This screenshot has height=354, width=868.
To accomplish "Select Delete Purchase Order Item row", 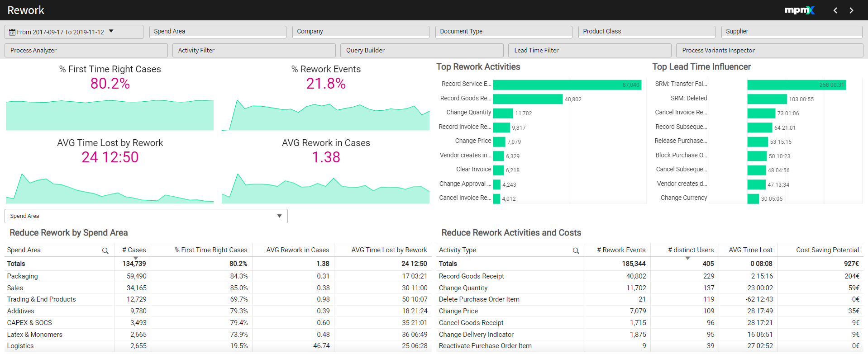I will tap(649, 299).
